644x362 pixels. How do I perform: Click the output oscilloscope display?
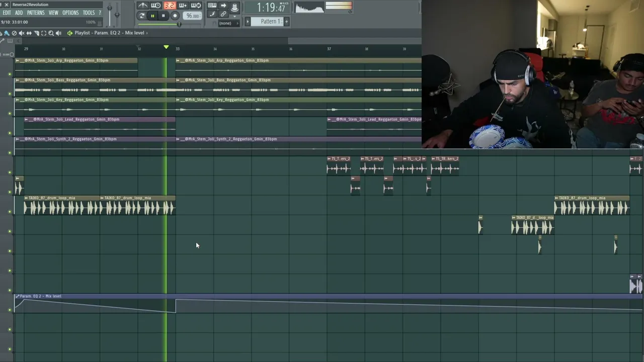point(309,7)
